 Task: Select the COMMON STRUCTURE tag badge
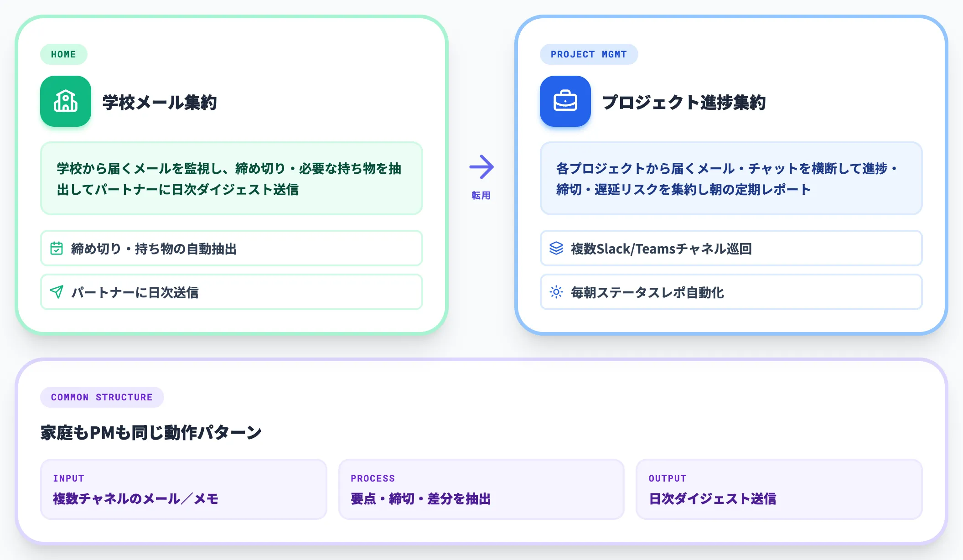tap(102, 397)
